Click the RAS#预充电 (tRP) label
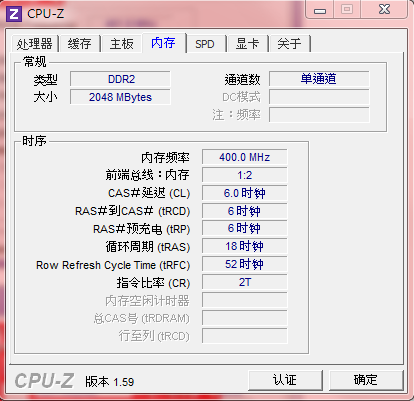 [141, 229]
